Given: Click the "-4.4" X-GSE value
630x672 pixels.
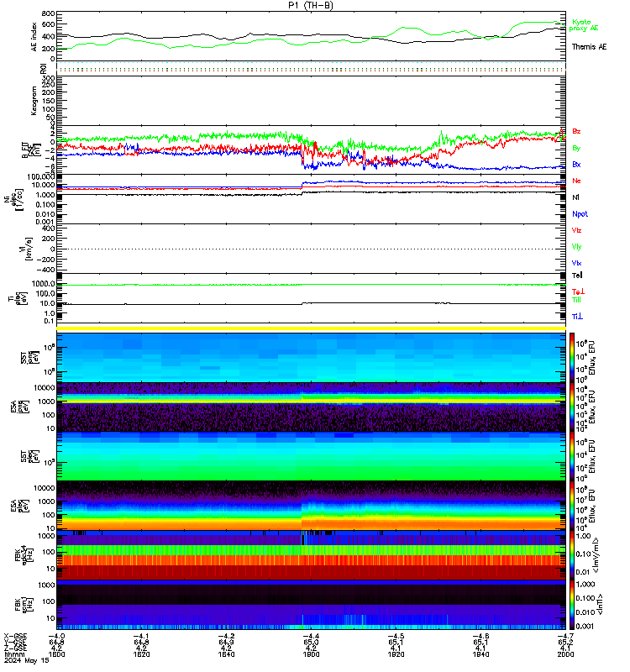Looking at the screenshot, I should tap(311, 637).
